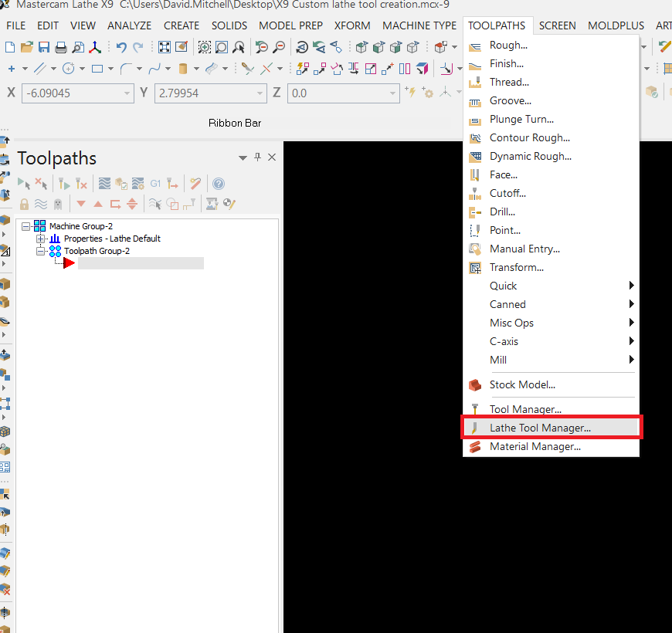Screen dimensions: 672x633
Task: Open the SCREEN menu
Action: (557, 25)
